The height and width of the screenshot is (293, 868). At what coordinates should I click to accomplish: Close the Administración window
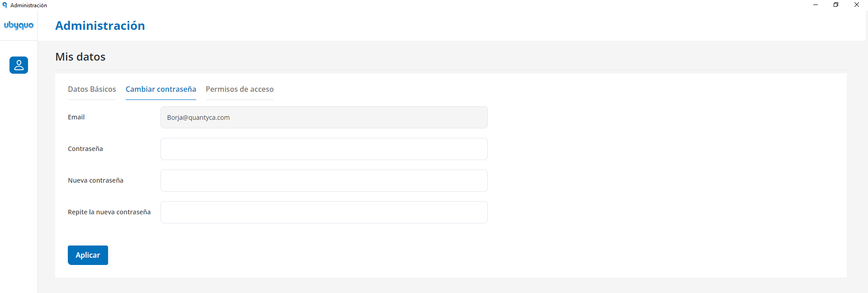(x=857, y=5)
